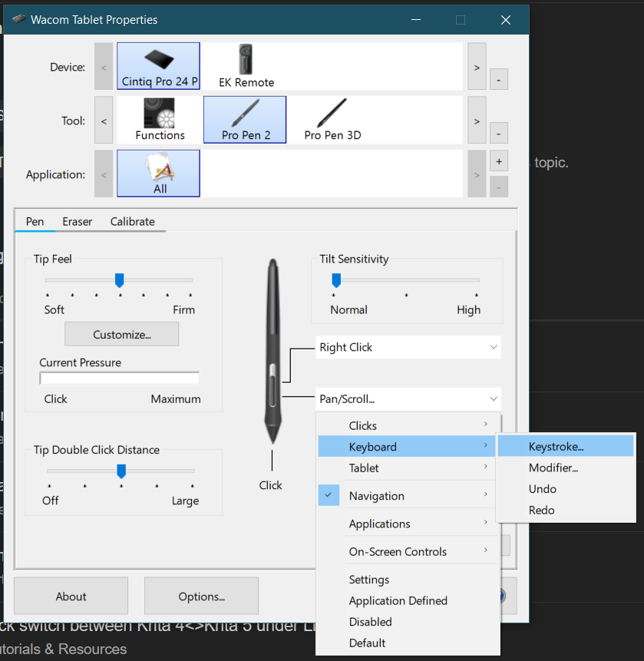Click the minus button beside Device list
This screenshot has height=661, width=644.
pos(498,79)
